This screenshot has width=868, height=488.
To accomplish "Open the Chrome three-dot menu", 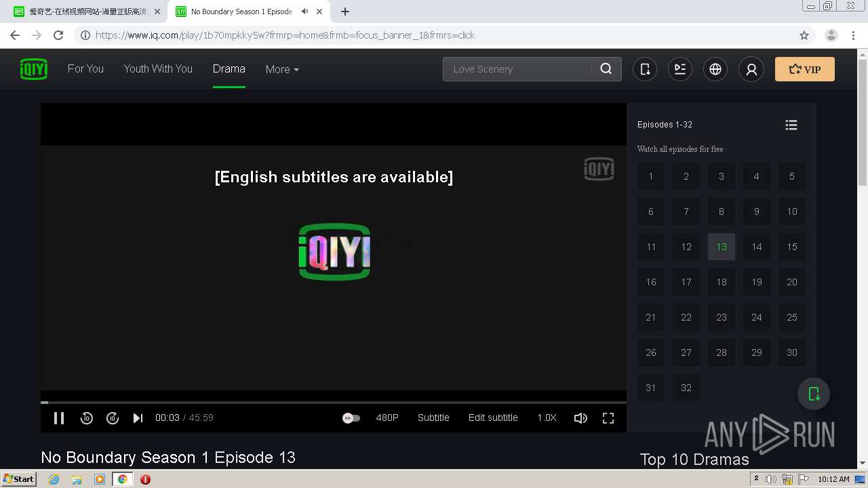I will (x=854, y=35).
